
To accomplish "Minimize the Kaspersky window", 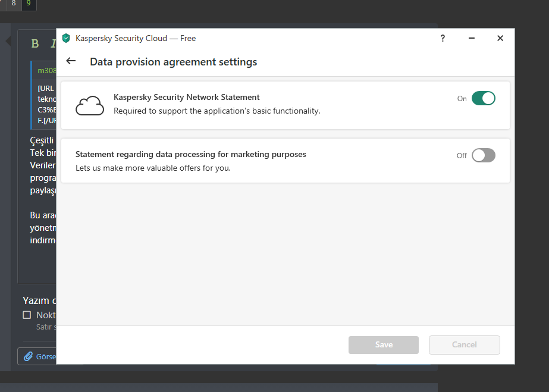I will pos(472,38).
